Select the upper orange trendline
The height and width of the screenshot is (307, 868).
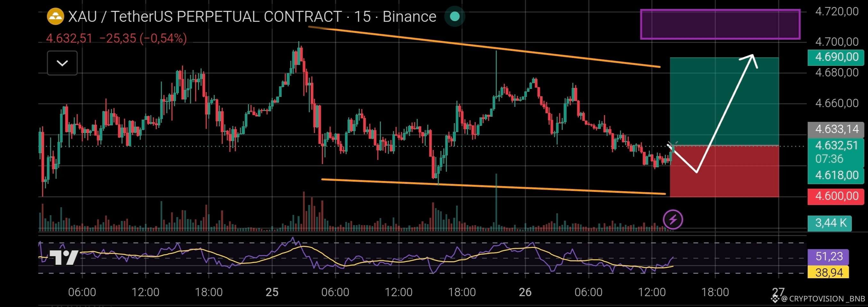click(484, 47)
